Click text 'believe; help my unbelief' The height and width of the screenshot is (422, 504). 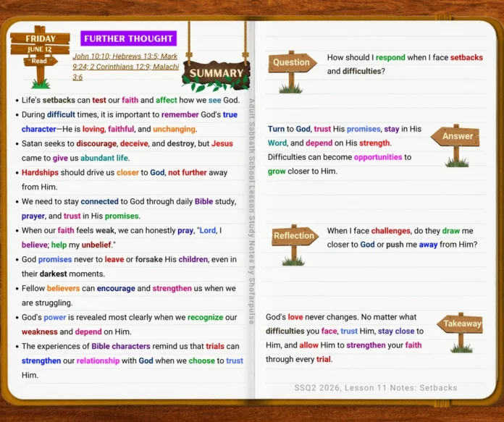[67, 245]
